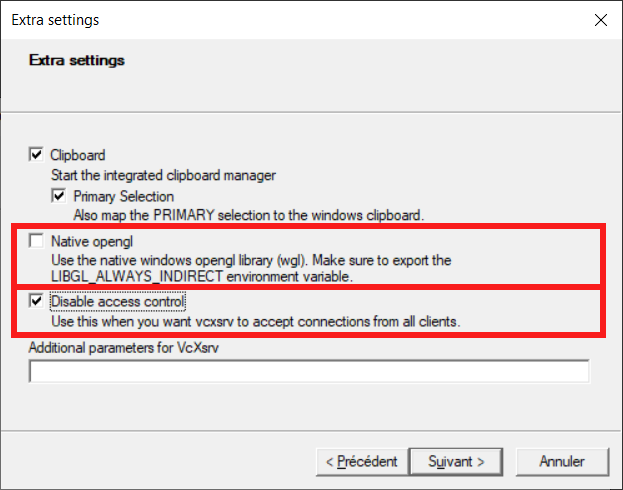Image resolution: width=623 pixels, height=490 pixels.
Task: Click the LIBGL_ALWAYS_INDIRECT environment variable text
Action: 140,276
